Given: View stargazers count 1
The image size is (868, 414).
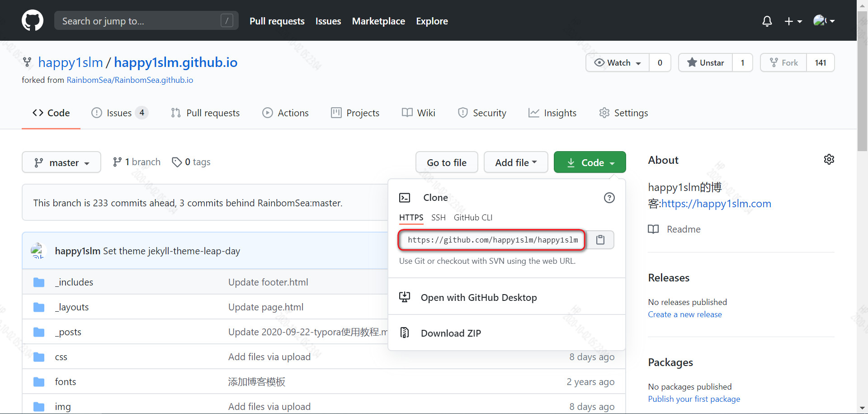Looking at the screenshot, I should [742, 62].
